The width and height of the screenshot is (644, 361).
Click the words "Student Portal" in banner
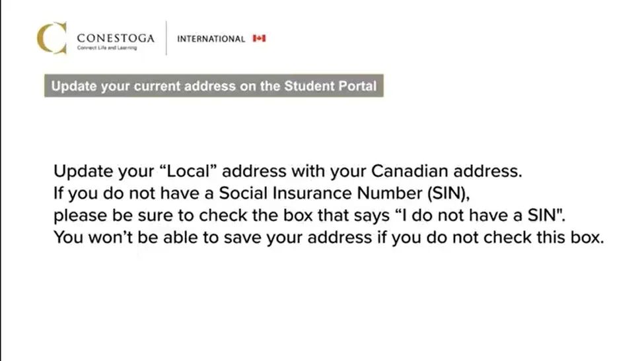pyautogui.click(x=330, y=86)
